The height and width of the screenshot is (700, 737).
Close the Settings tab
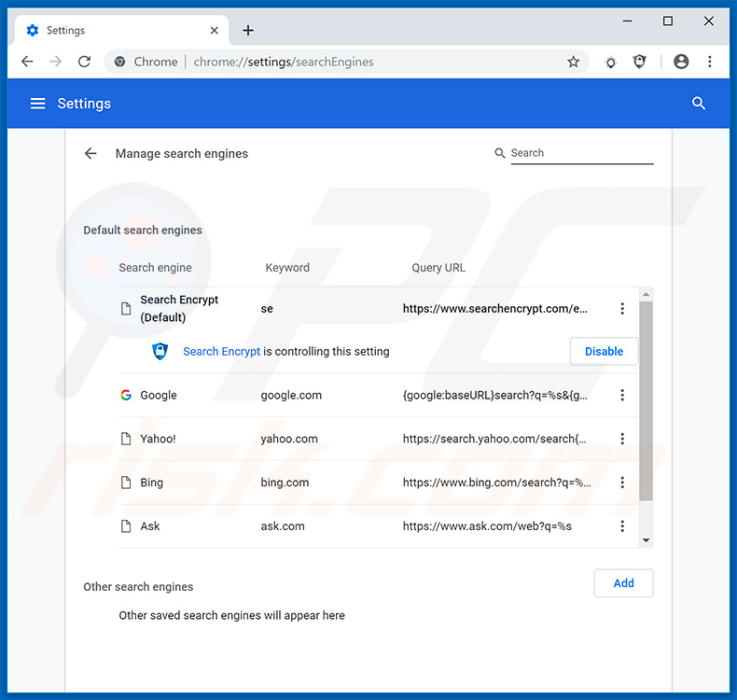tap(214, 31)
